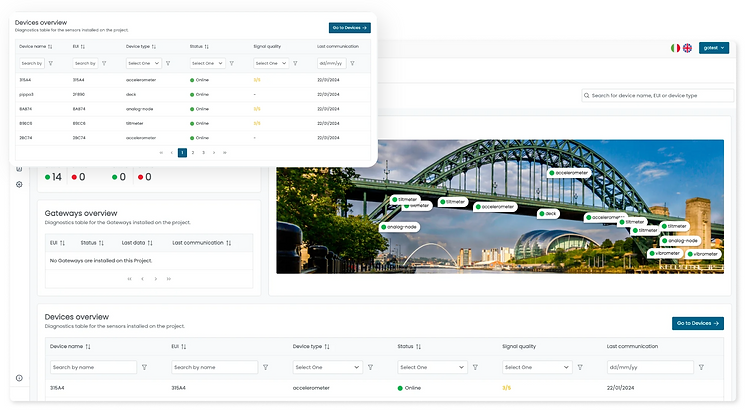Click the search field for device name, EUI
The height and width of the screenshot is (415, 753).
point(657,96)
